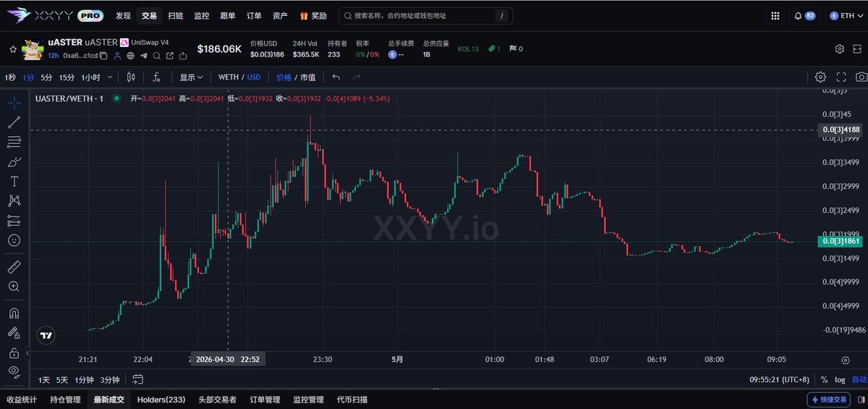This screenshot has width=868, height=409.
Task: Enter fullscreen chart mode
Action: pyautogui.click(x=841, y=77)
